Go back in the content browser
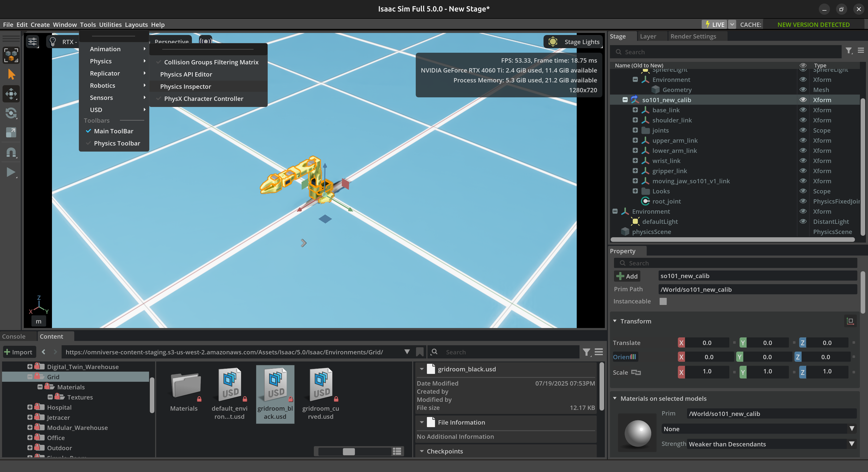The image size is (868, 472). click(x=43, y=352)
